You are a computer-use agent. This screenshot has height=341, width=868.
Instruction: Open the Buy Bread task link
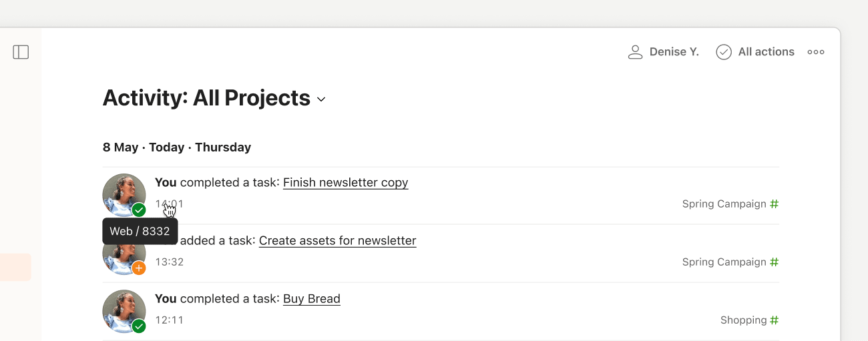[x=312, y=299]
